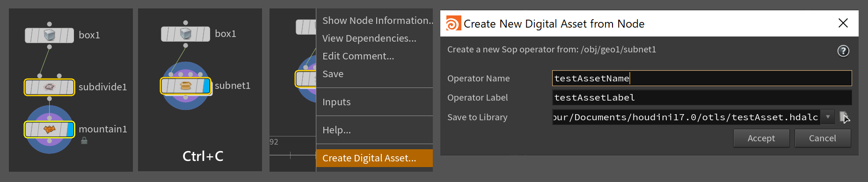The width and height of the screenshot is (868, 182).
Task: Click the box geometry icon on box1 in the first panel
Action: [x=50, y=35]
